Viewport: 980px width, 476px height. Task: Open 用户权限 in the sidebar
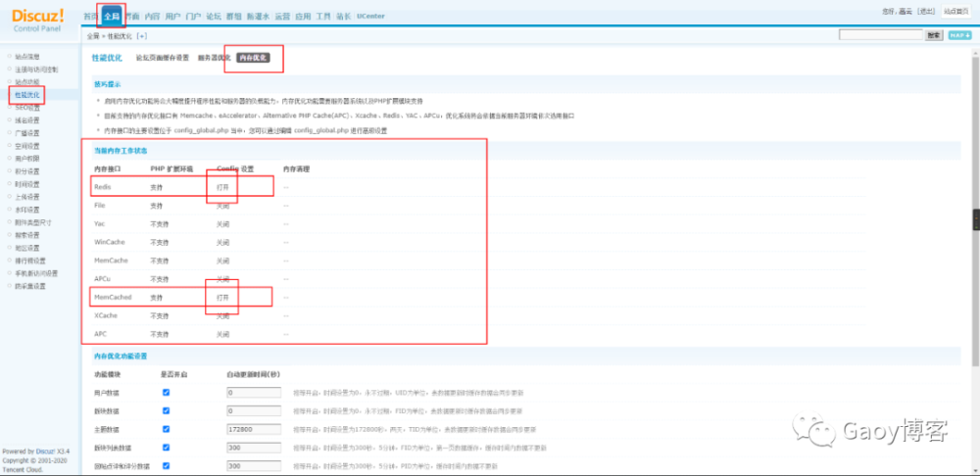26,159
